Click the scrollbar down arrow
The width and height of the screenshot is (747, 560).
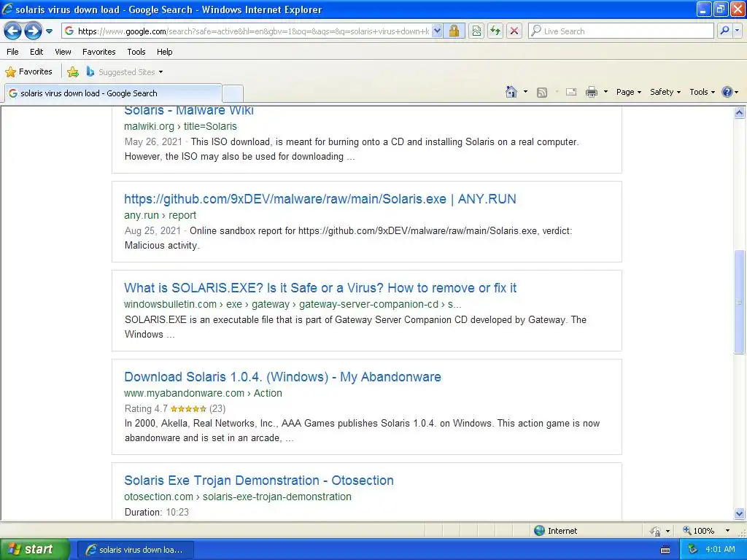[x=740, y=513]
